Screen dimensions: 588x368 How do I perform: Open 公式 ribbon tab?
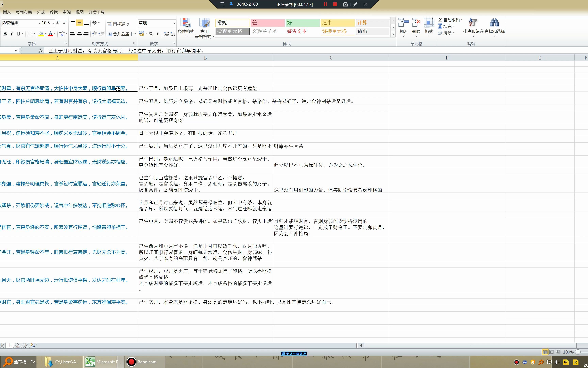click(40, 12)
